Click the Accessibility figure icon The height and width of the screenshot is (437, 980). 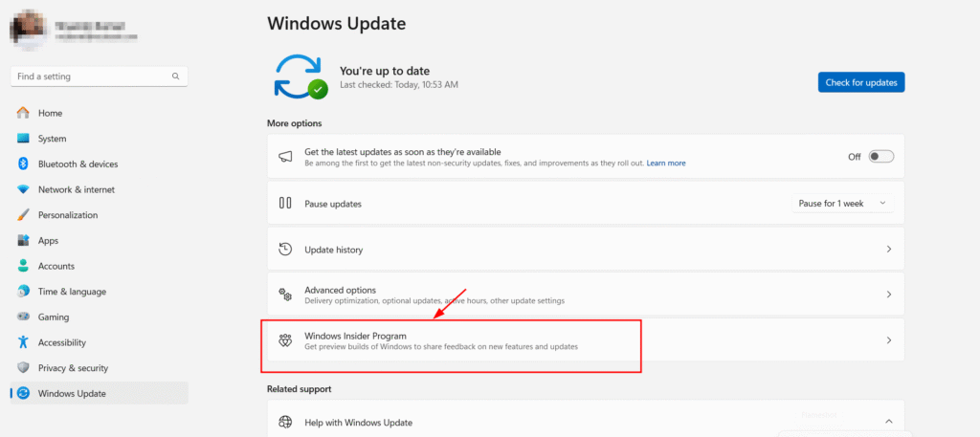23,342
